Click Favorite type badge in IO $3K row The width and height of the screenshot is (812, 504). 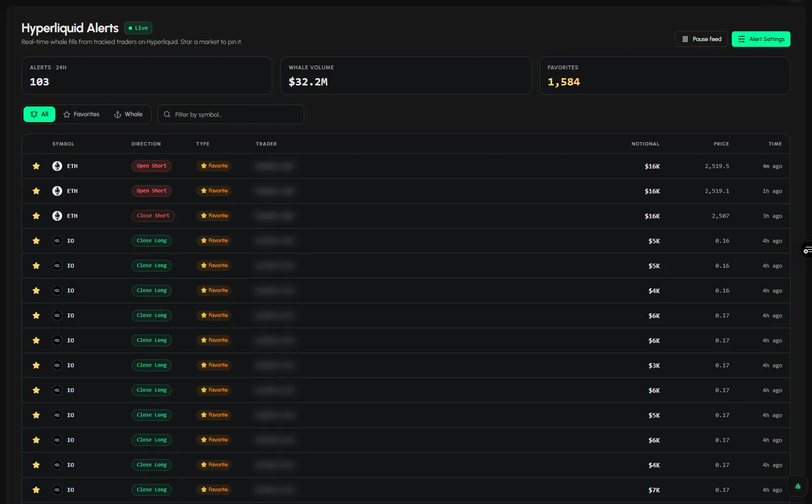pyautogui.click(x=214, y=365)
